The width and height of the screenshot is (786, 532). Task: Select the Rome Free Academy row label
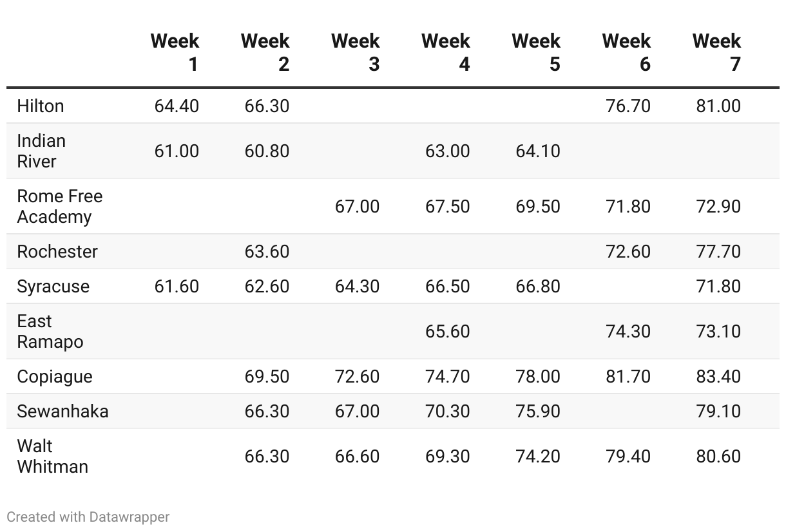pyautogui.click(x=59, y=207)
